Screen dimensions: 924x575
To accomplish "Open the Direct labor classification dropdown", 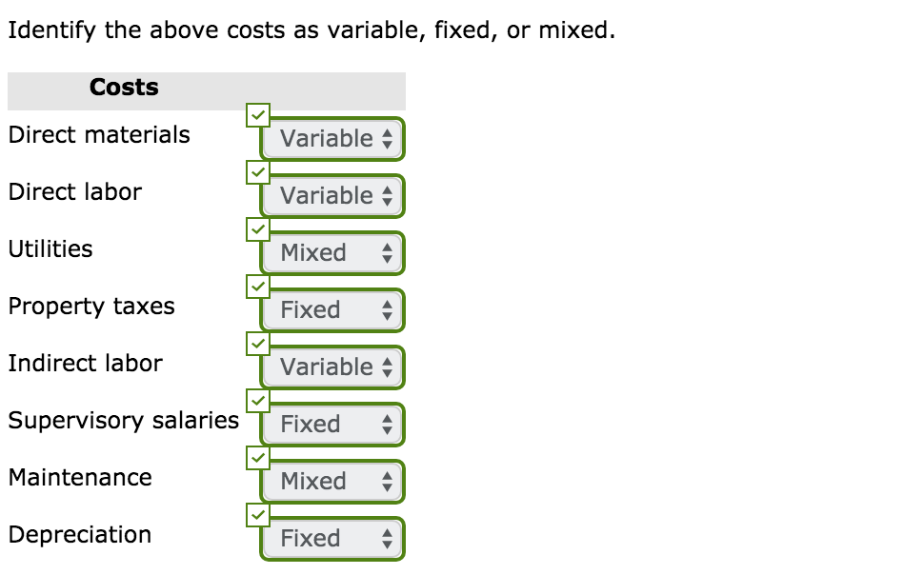I will pos(331,195).
